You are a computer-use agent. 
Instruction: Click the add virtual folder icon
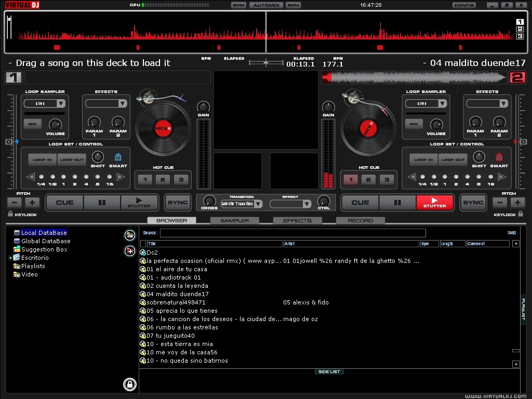tap(129, 251)
